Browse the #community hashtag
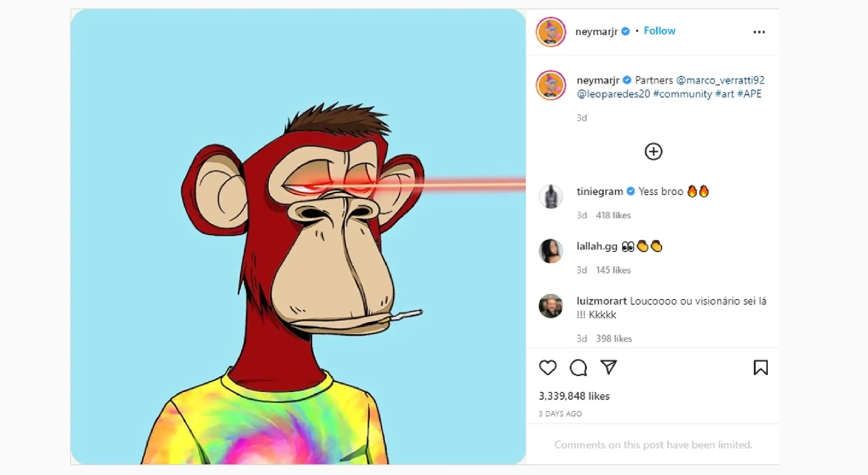The height and width of the screenshot is (475, 868). (x=682, y=94)
